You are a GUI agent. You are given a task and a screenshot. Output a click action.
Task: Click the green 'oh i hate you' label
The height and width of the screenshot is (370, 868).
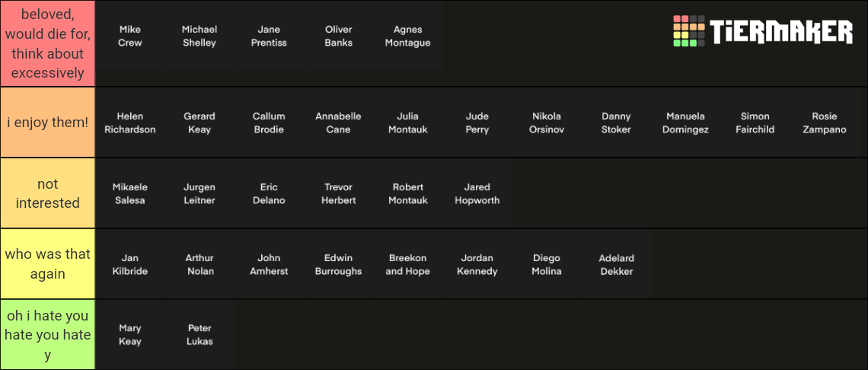[47, 335]
